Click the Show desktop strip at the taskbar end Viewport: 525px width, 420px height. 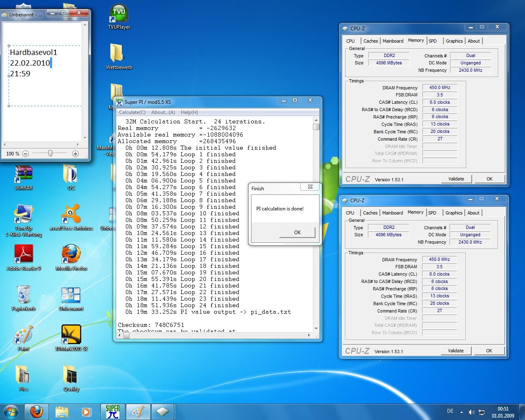522,412
